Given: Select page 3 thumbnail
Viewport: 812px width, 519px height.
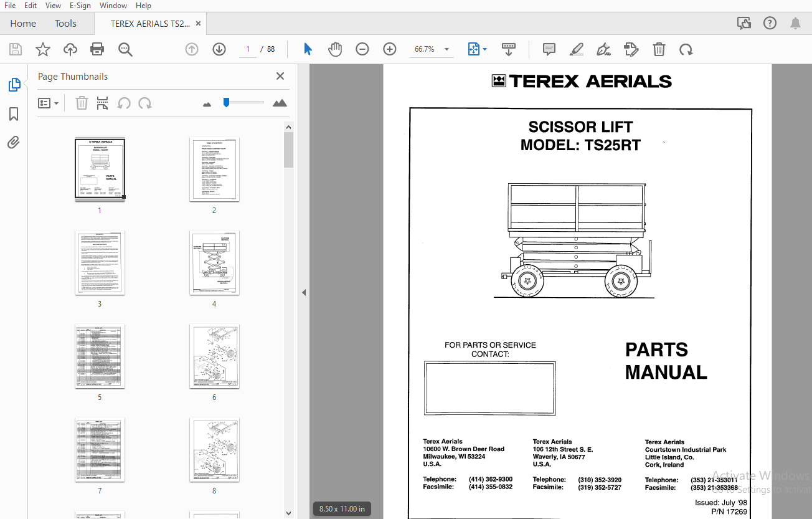Looking at the screenshot, I should (x=100, y=263).
